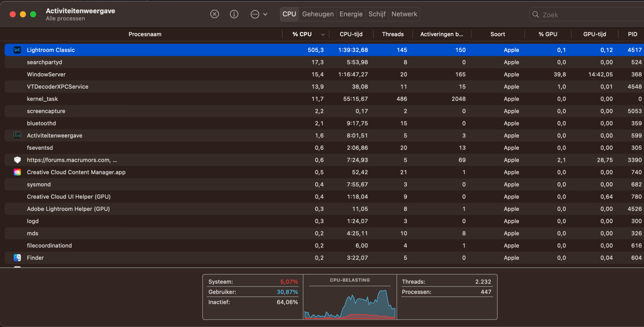Click the Alle processen subtitle
Viewport: 644px width, 327px height.
tap(65, 19)
